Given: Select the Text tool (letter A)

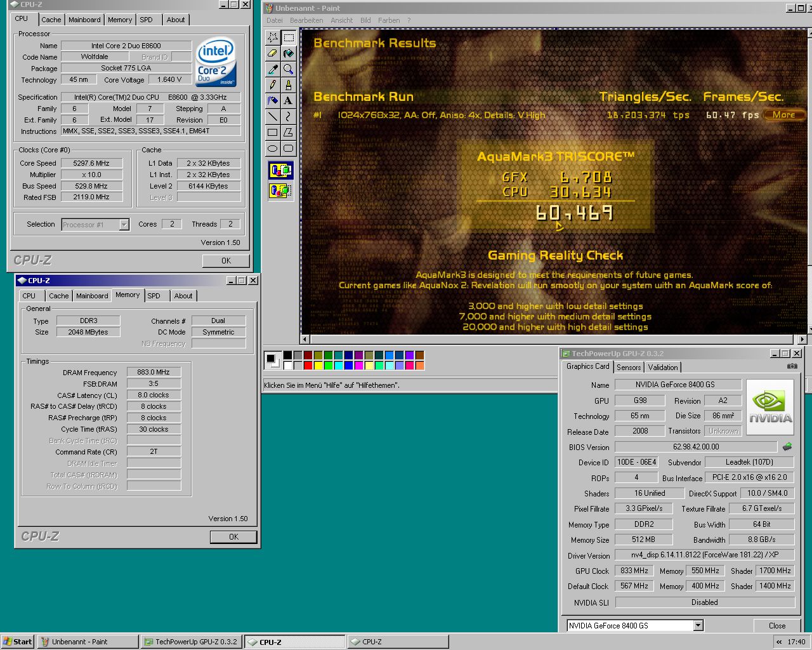Looking at the screenshot, I should pos(289,101).
